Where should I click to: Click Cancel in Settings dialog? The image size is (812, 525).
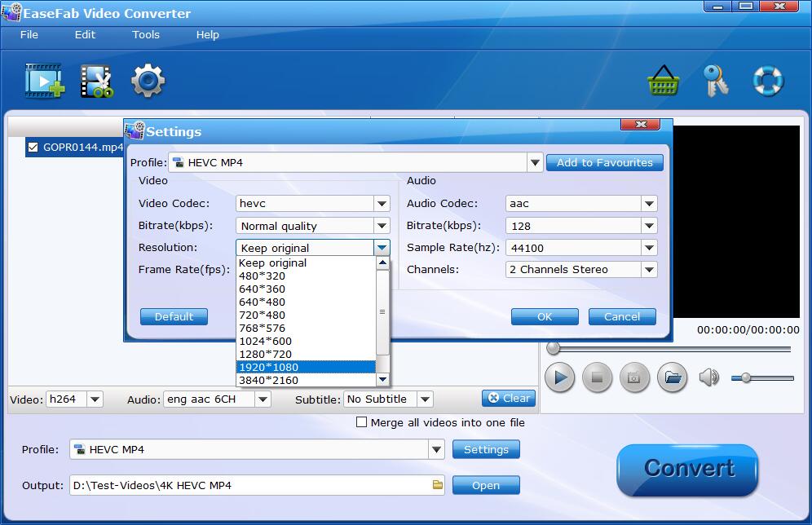(x=622, y=316)
